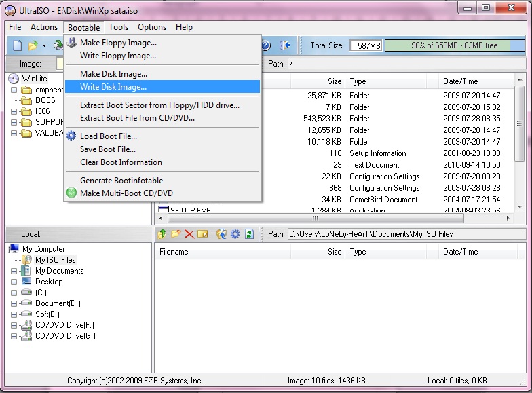532x393 pixels.
Task: Choose Write Disk Image from Bootable menu
Action: [x=162, y=87]
